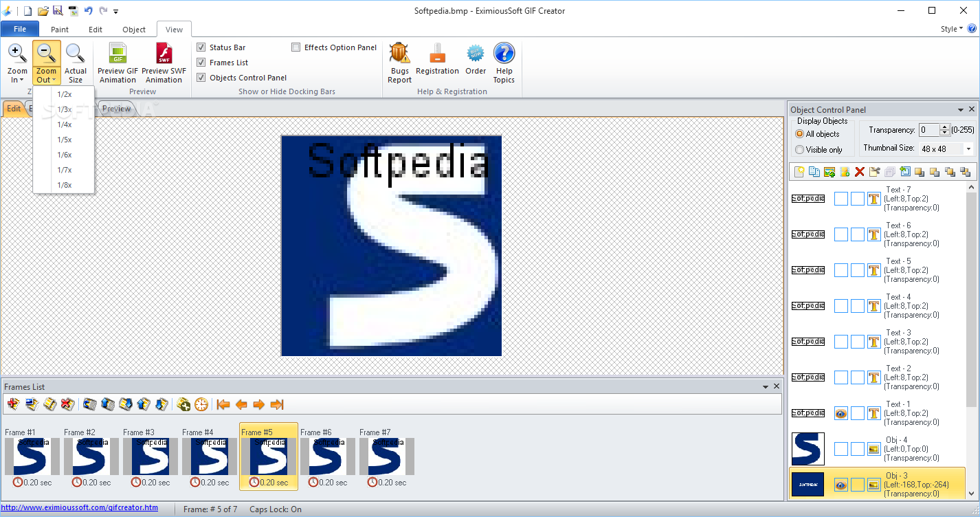Enable the Effects Option Panel checkbox
This screenshot has width=980, height=517.
coord(296,47)
